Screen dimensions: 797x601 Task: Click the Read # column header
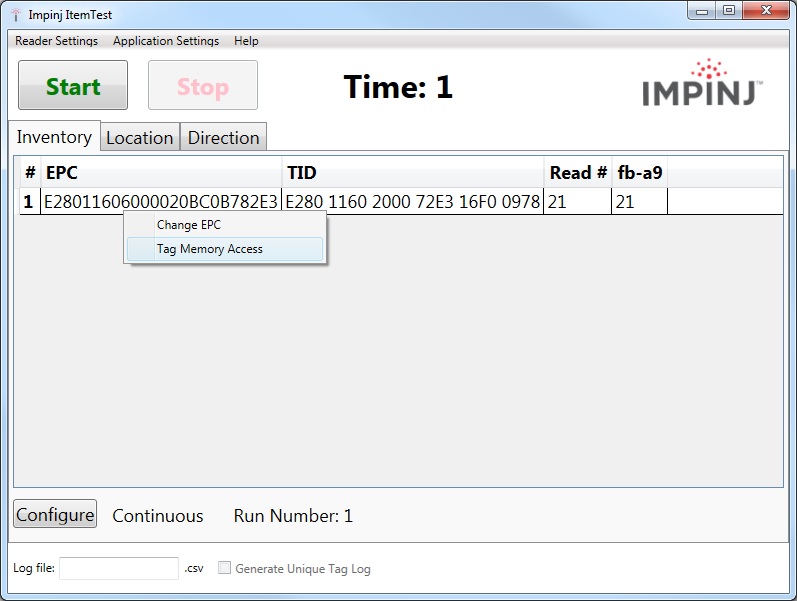tap(577, 173)
